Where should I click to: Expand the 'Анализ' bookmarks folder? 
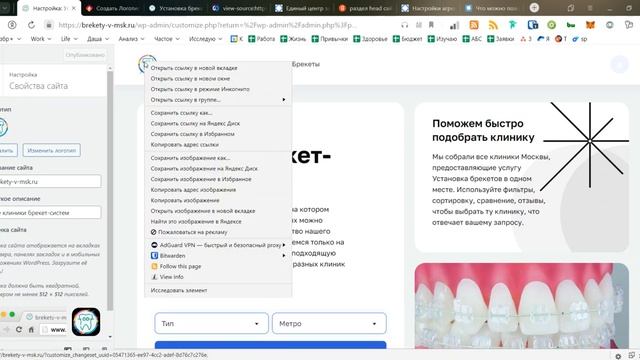(x=131, y=39)
